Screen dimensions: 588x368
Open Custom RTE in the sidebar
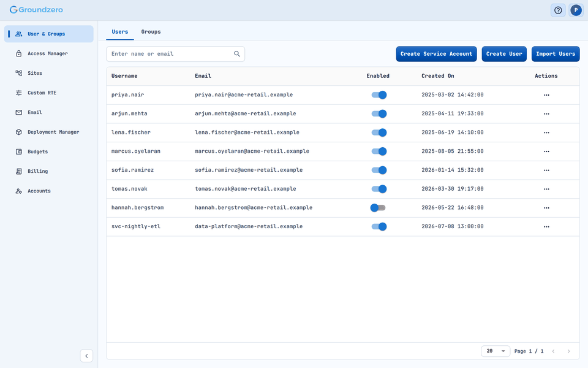click(x=49, y=93)
